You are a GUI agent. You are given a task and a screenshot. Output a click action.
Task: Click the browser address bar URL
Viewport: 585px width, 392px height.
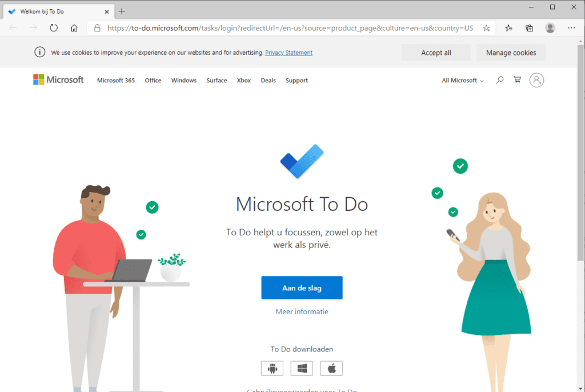coord(290,28)
